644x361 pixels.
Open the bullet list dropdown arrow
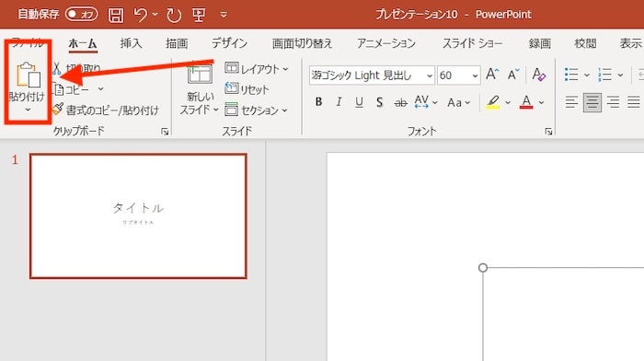pos(587,75)
